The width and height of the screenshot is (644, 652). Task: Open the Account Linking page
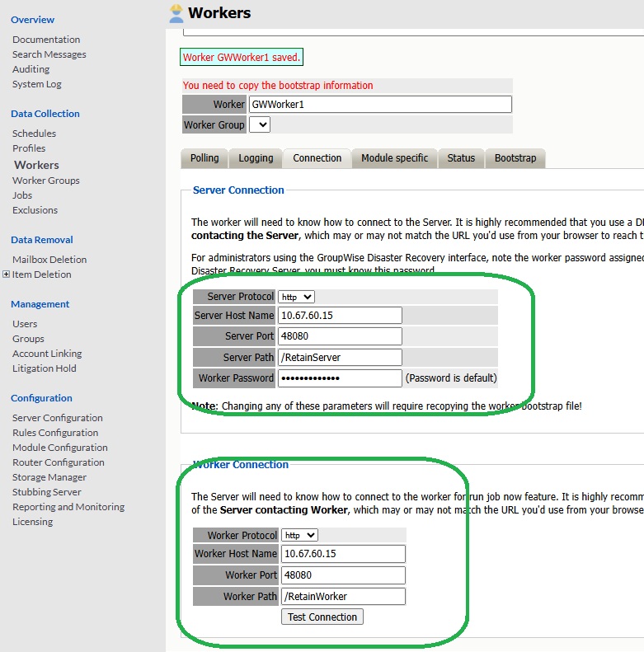tap(47, 354)
